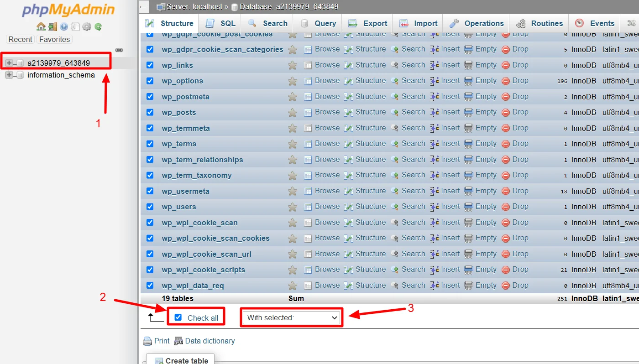
Task: Uncheck the wp_usermeta table checkbox
Action: pyautogui.click(x=150, y=191)
